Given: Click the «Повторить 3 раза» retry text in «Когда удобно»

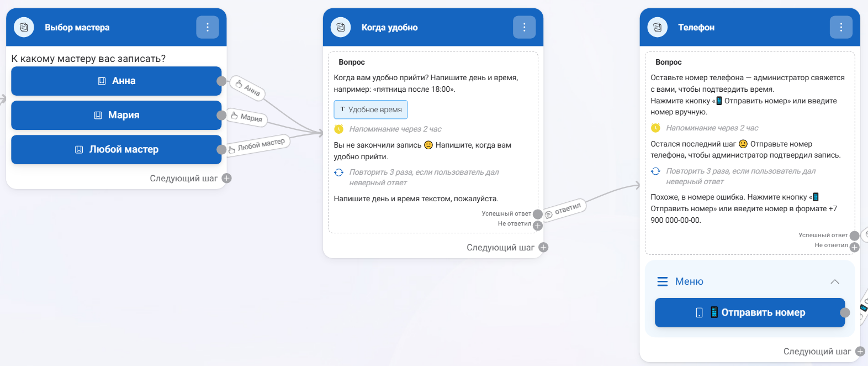Looking at the screenshot, I should pos(424,177).
